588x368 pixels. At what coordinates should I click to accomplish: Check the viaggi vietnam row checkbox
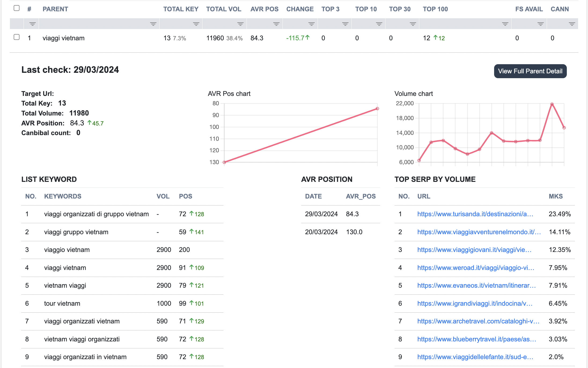coord(17,37)
